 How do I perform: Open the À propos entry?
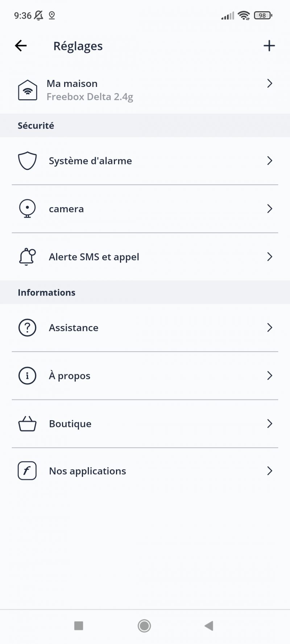(x=70, y=376)
